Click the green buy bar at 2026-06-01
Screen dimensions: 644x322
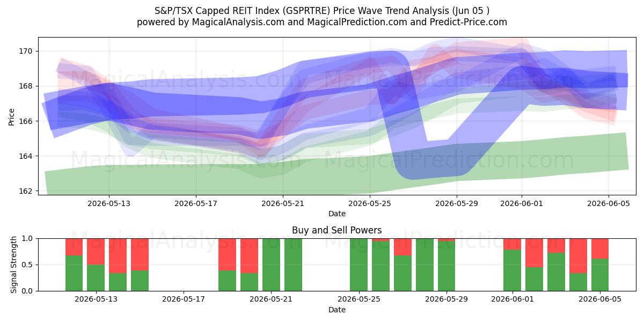pyautogui.click(x=512, y=270)
